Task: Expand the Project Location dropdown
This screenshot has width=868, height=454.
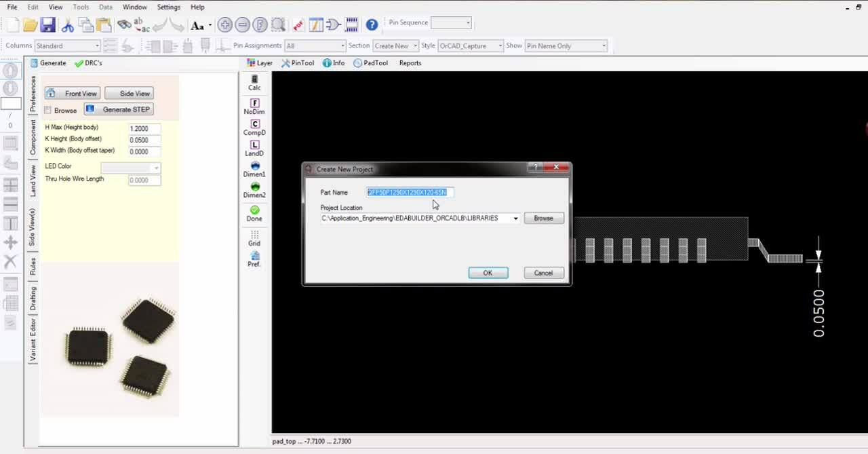Action: tap(515, 219)
